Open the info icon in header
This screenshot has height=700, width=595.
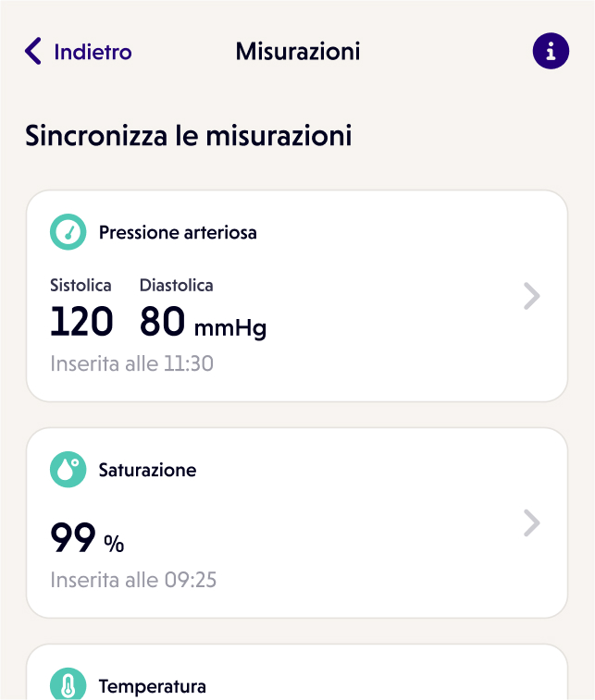[x=551, y=51]
